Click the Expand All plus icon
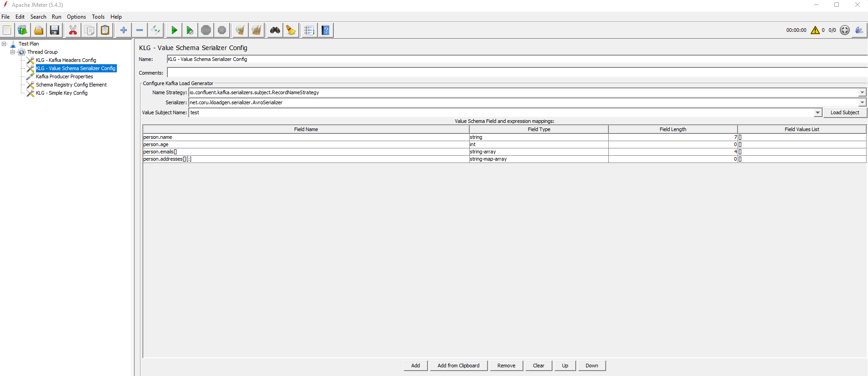 [124, 30]
